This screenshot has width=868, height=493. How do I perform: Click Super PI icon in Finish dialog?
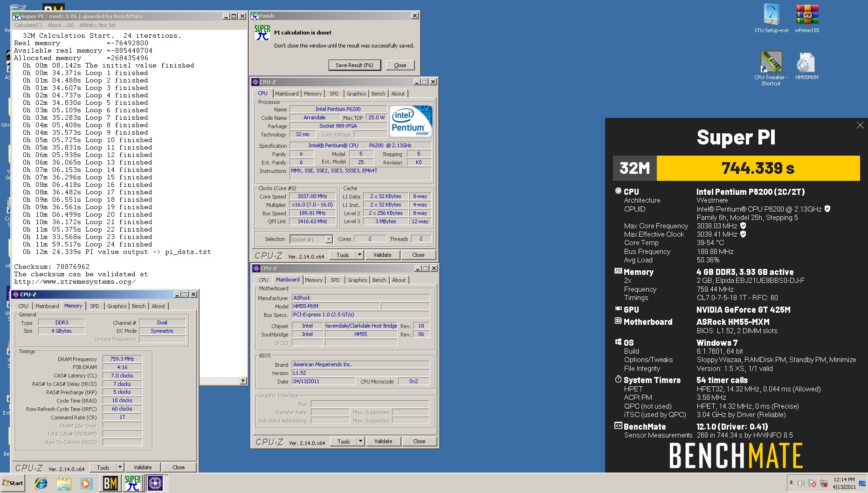[x=262, y=33]
